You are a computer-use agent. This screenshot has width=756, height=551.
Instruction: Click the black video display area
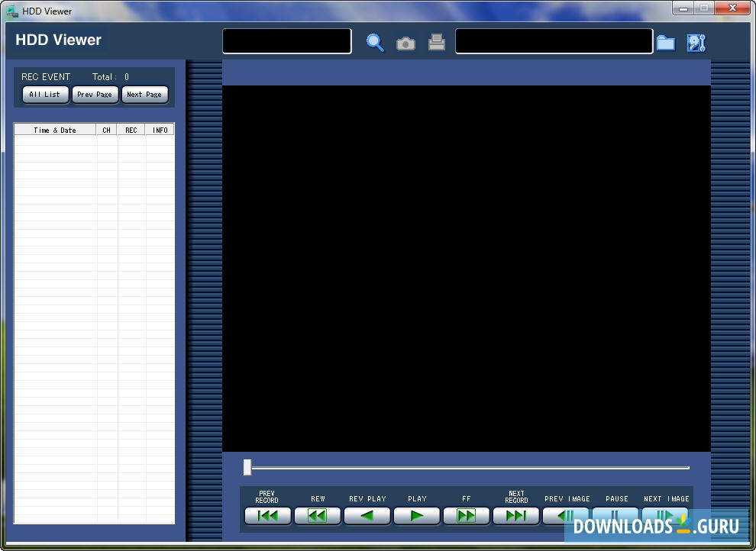click(x=467, y=269)
